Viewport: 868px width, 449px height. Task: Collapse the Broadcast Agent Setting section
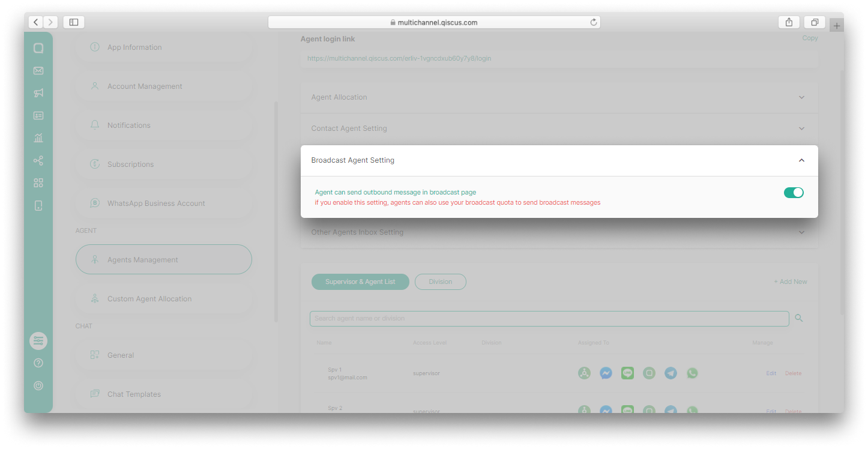tap(801, 160)
